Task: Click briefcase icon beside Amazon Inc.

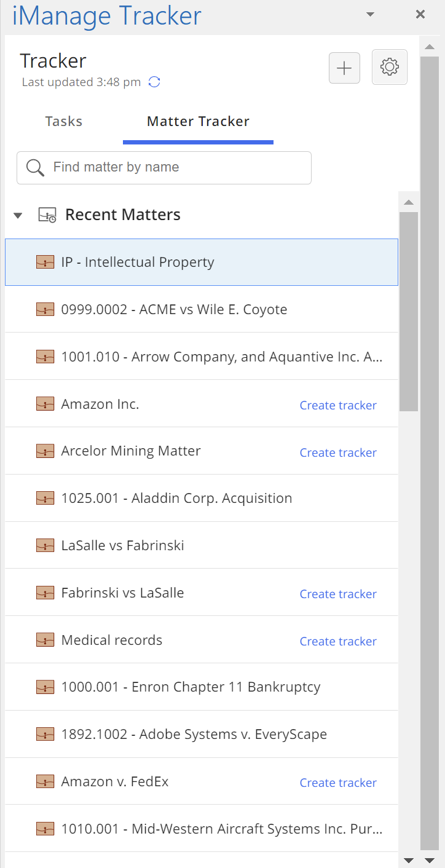Action: (45, 404)
